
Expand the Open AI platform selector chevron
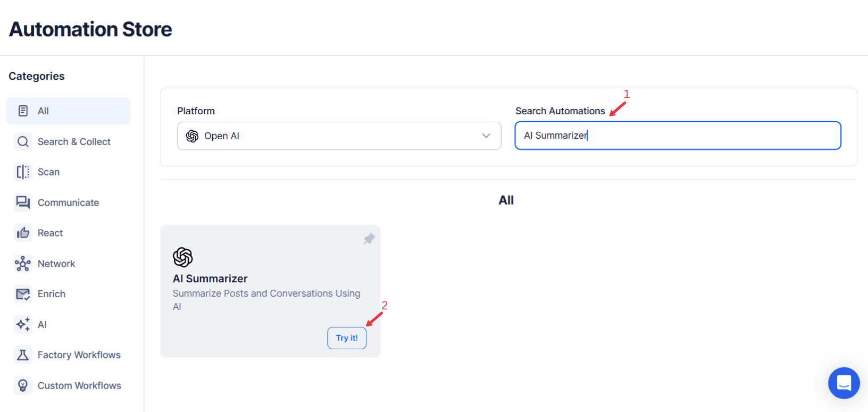point(486,136)
